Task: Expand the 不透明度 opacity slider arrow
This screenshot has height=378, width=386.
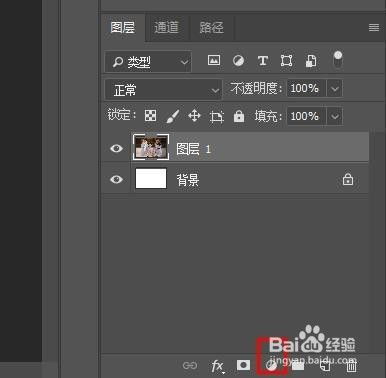Action: (335, 89)
